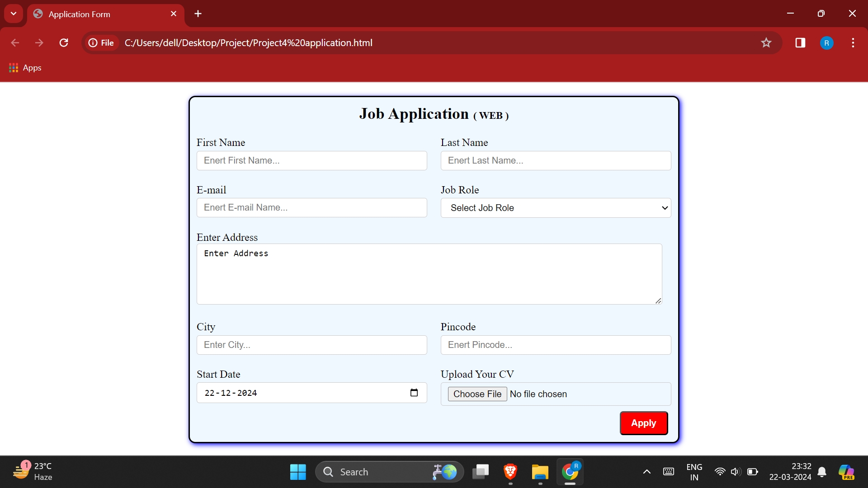The width and height of the screenshot is (868, 488).
Task: Click the profile avatar R icon
Action: [x=826, y=43]
